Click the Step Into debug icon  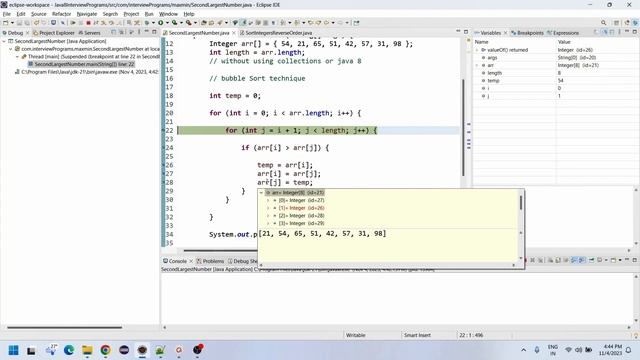click(103, 23)
